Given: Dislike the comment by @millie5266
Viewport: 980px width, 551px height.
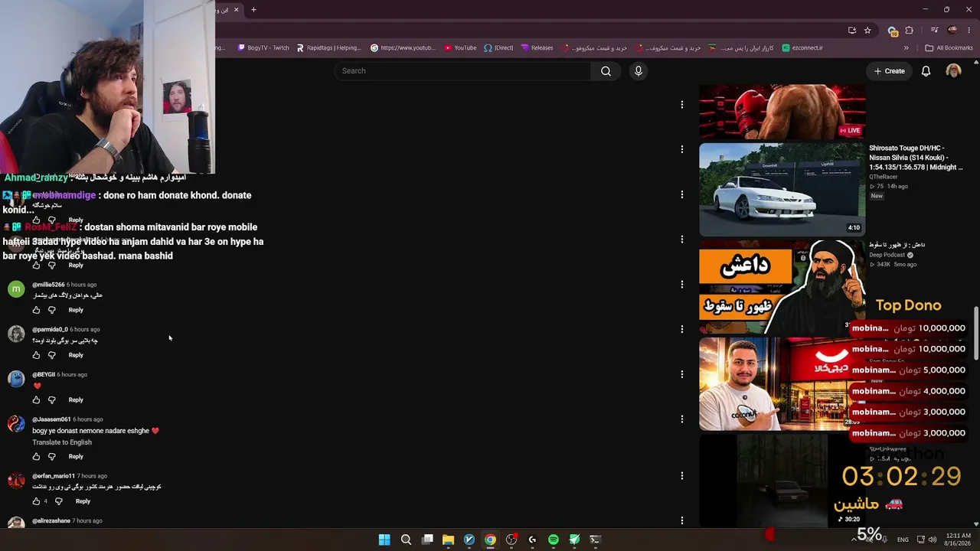Looking at the screenshot, I should 52,310.
